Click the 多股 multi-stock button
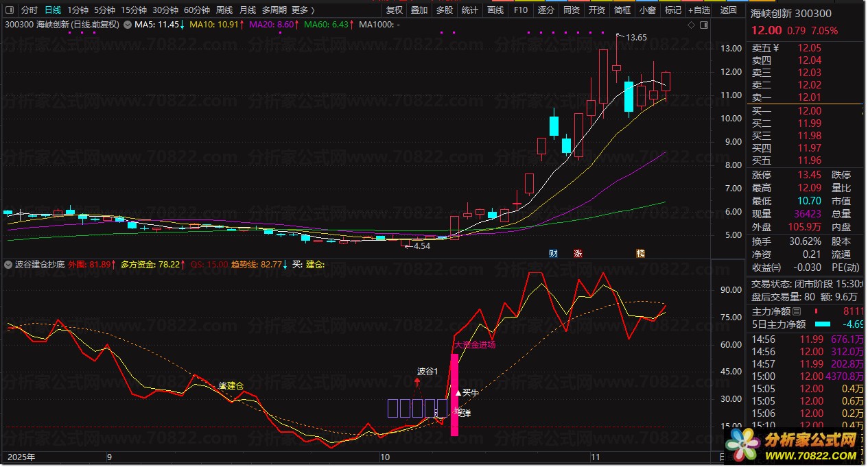The height and width of the screenshot is (467, 868). pos(445,10)
